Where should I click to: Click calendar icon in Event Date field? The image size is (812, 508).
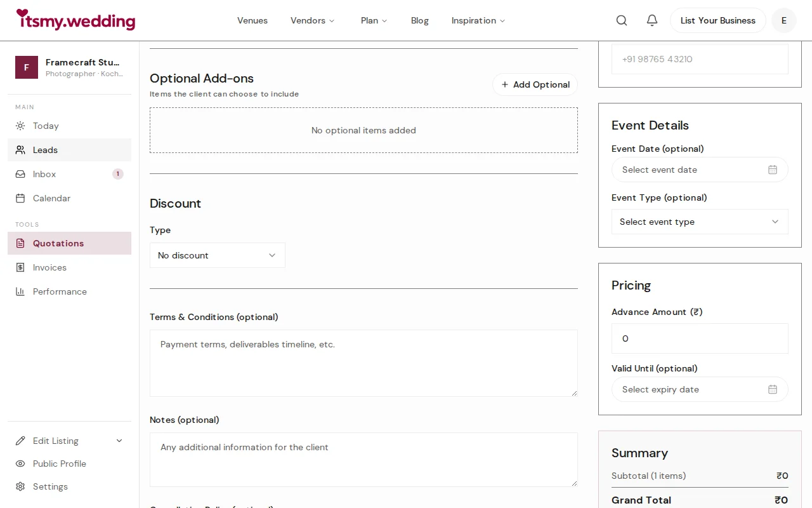(773, 170)
